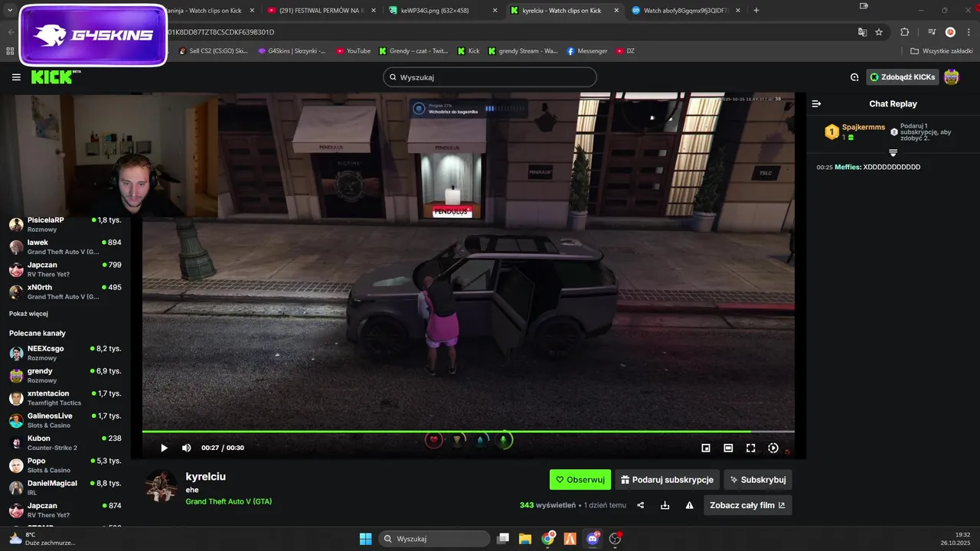Open Chrome media controls icon
This screenshot has width=980, height=551.
click(x=932, y=32)
